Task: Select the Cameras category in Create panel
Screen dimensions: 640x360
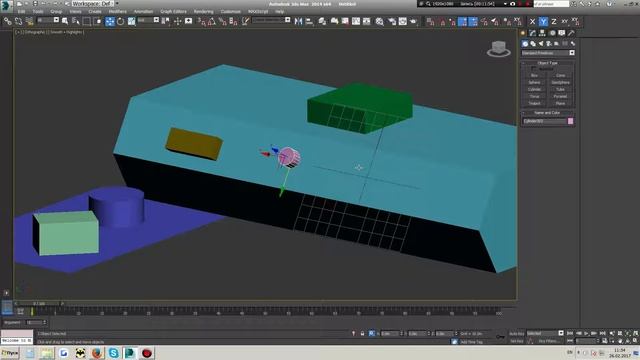Action: 549,44
